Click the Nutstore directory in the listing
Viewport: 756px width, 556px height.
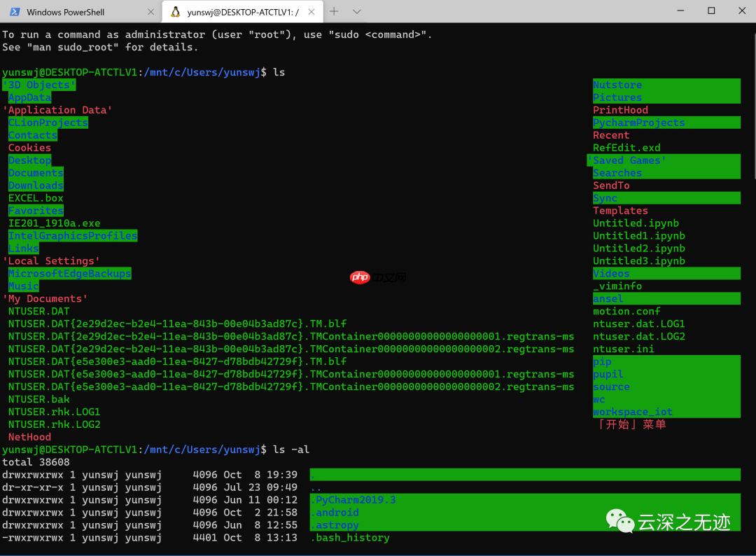[x=617, y=85]
